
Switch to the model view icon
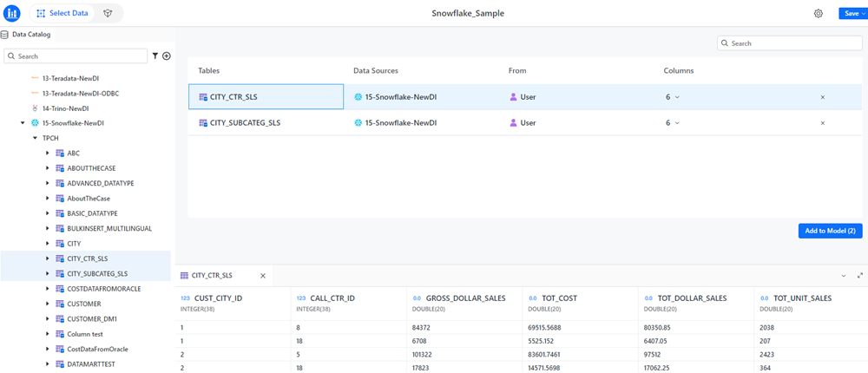(x=108, y=14)
